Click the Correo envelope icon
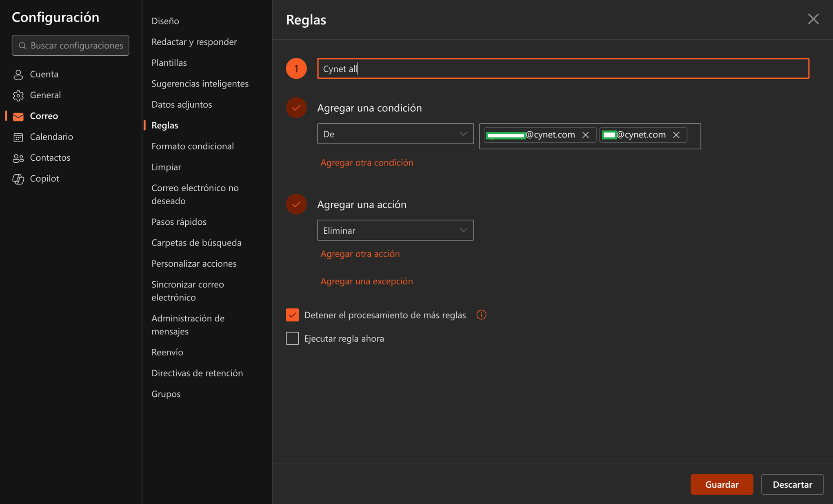 [18, 116]
